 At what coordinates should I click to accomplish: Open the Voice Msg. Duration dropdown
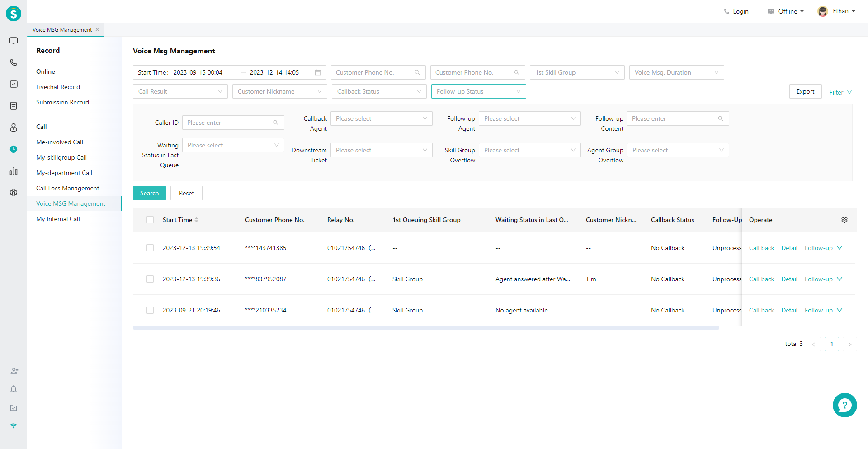(677, 72)
